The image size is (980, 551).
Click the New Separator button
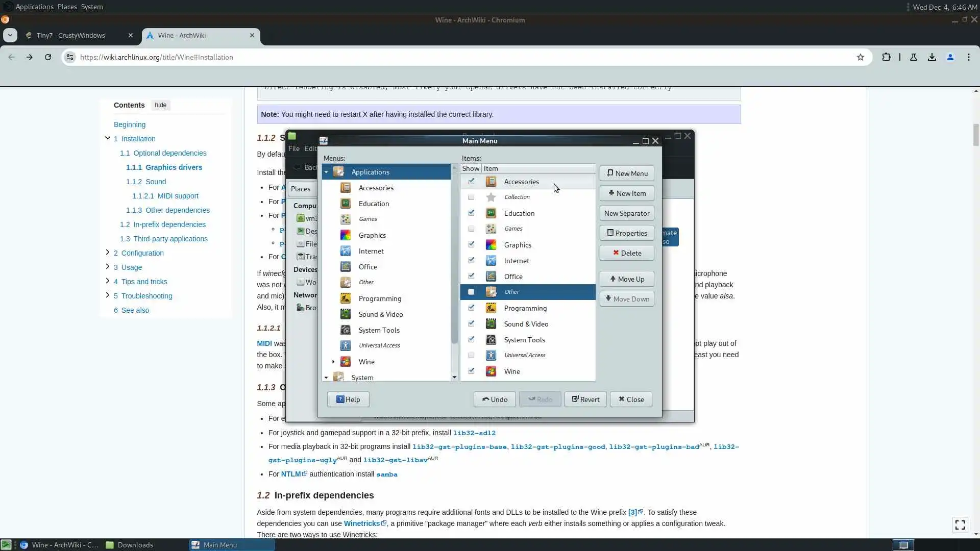click(627, 213)
